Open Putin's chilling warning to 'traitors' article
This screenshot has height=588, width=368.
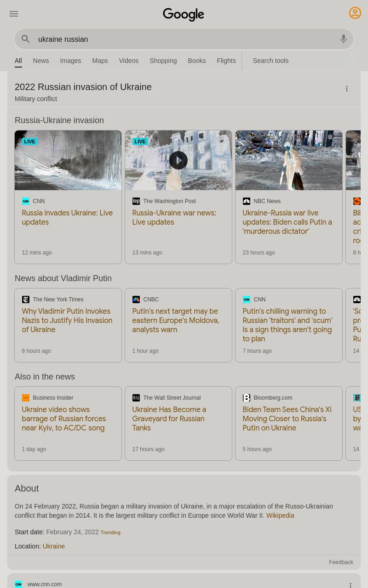(287, 325)
